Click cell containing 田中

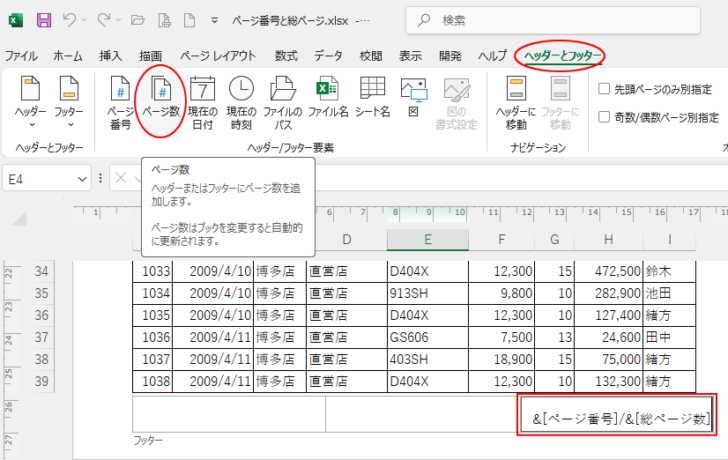point(670,337)
